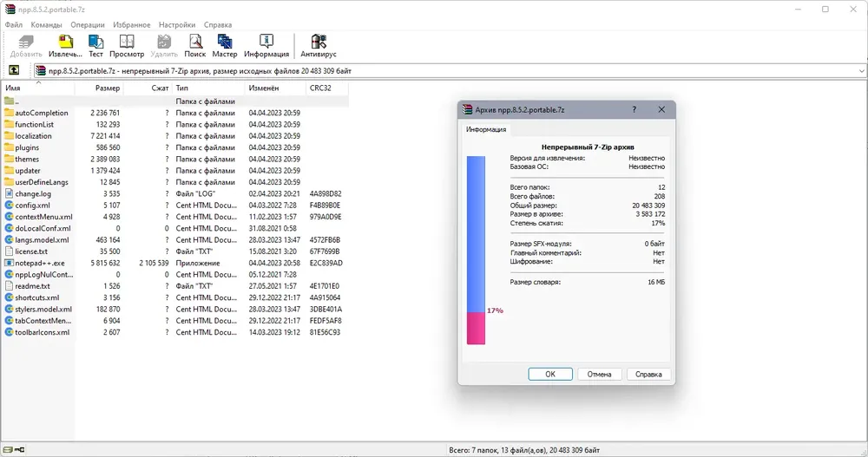Expand the archive path dropdown arrow
The image size is (868, 457).
click(861, 71)
